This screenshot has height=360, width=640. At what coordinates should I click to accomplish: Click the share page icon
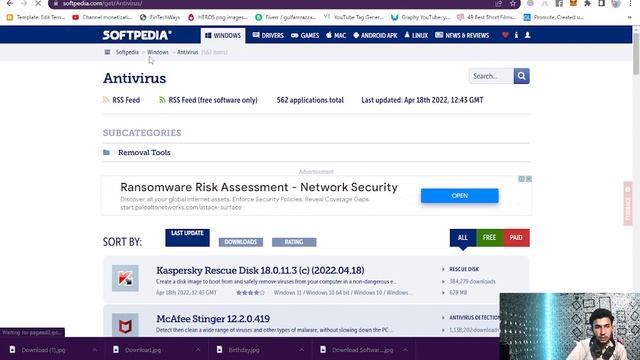coord(498,3)
